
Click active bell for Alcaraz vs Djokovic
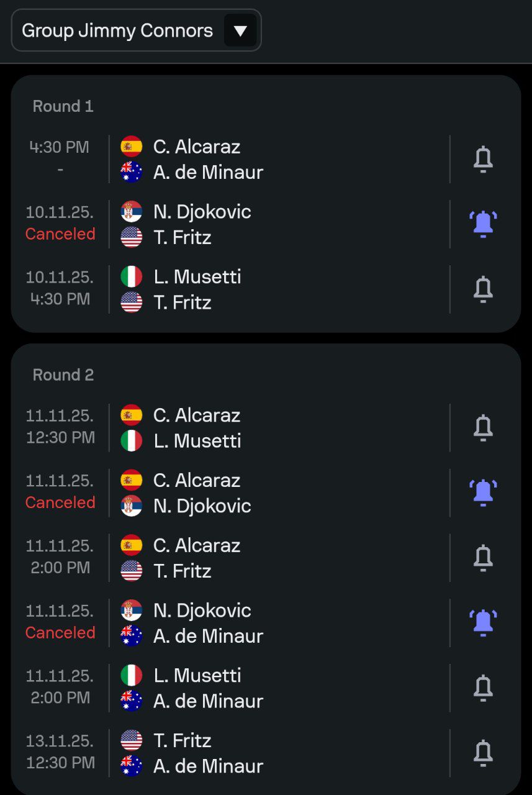[x=483, y=493]
